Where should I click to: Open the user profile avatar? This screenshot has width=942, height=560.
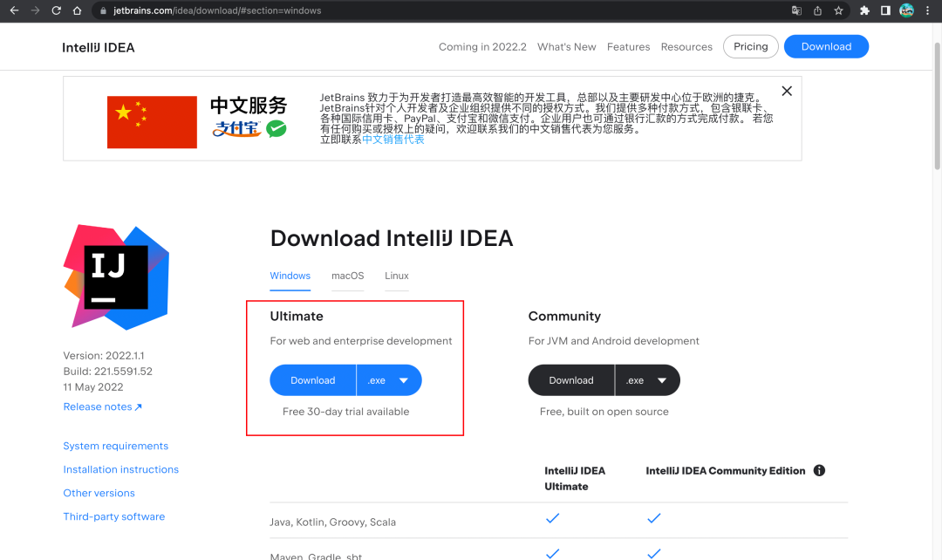[x=906, y=10]
